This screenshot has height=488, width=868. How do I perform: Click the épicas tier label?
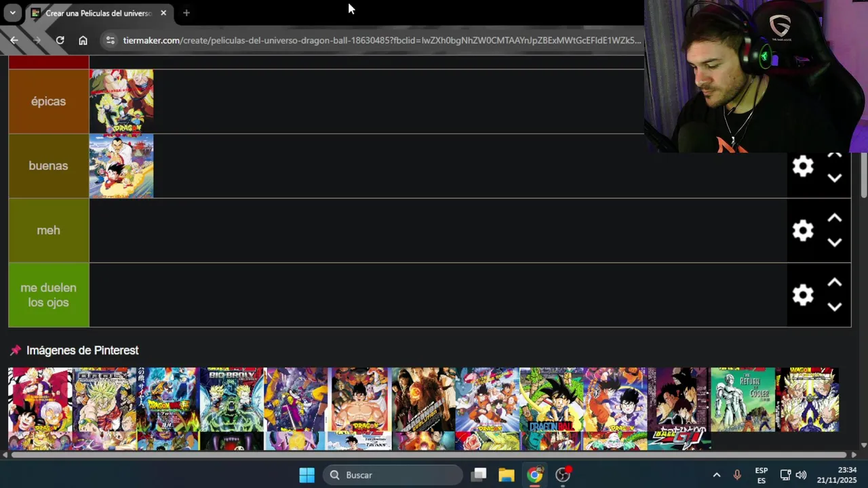click(48, 101)
